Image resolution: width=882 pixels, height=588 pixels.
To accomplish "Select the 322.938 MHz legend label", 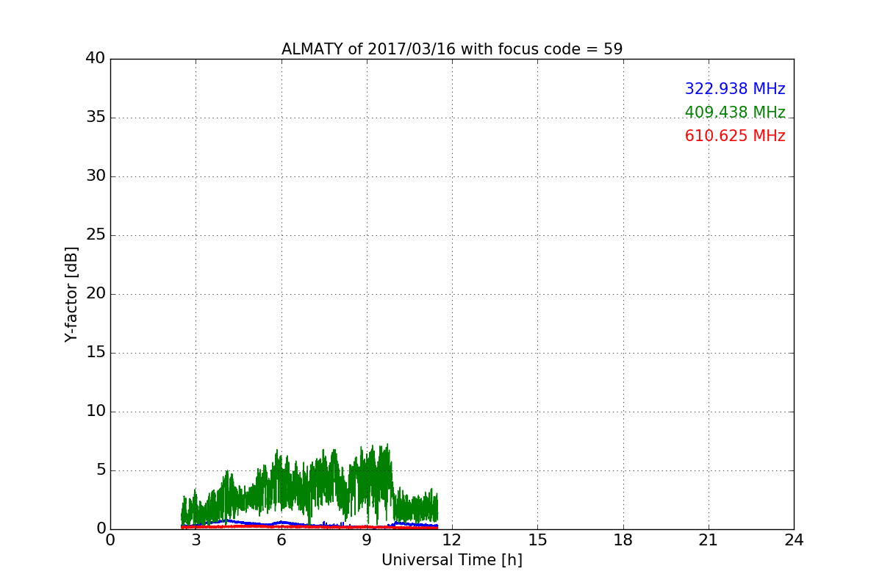I will [735, 89].
